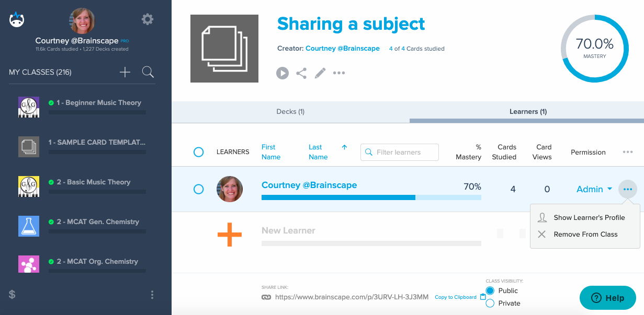644x315 pixels.
Task: Click the MY CLASSES (216) heading
Action: [40, 72]
